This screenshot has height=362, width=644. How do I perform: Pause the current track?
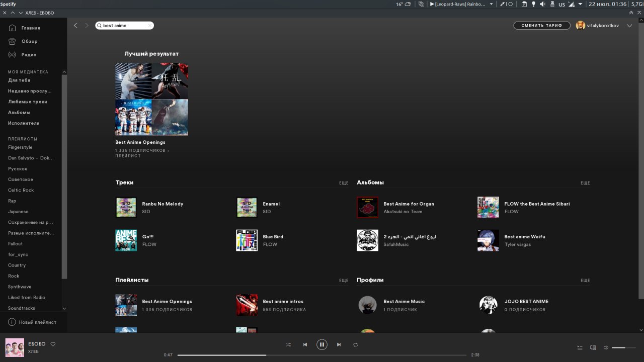click(x=322, y=344)
